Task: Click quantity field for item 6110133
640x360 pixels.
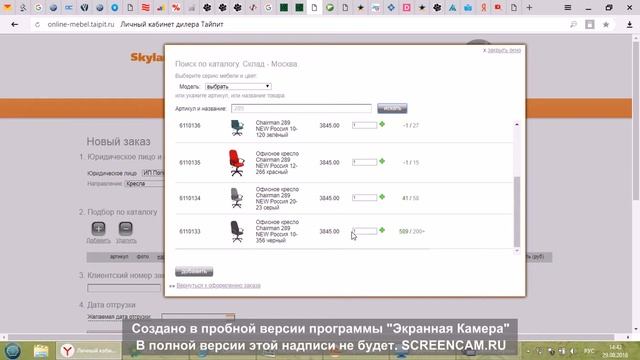Action: [364, 231]
